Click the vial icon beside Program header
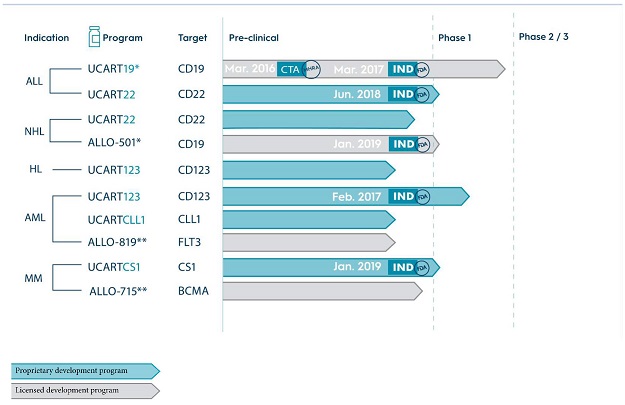The height and width of the screenshot is (405, 625). click(x=95, y=37)
